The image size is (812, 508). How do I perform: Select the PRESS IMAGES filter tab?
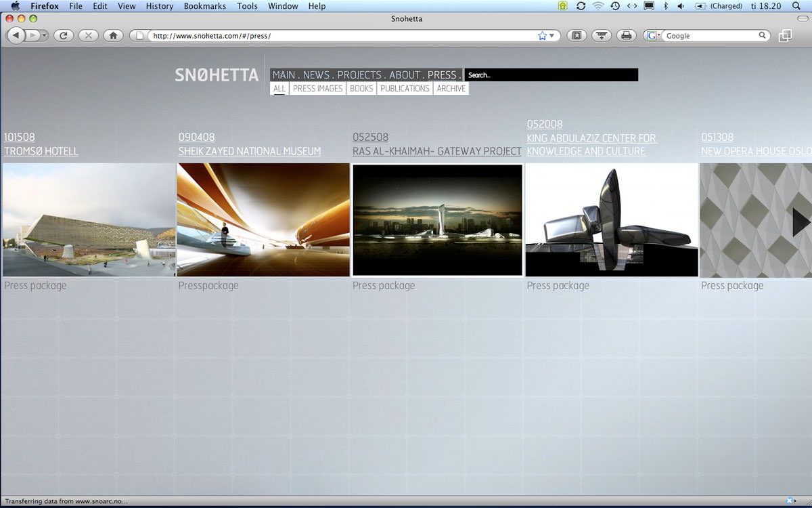(x=318, y=89)
